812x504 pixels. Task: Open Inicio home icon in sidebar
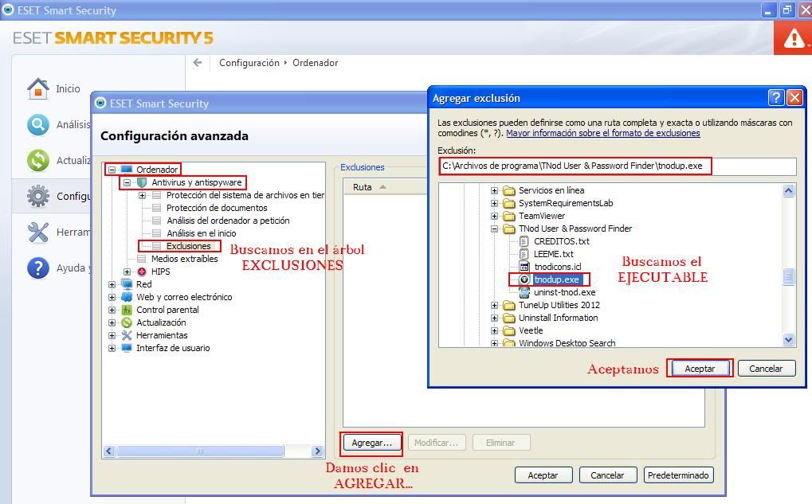point(37,88)
